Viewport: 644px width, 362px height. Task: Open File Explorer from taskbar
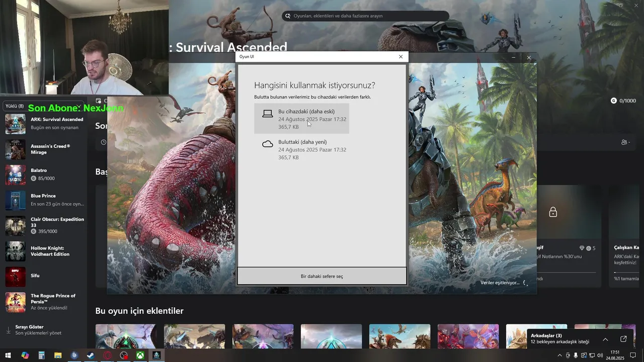point(58,355)
